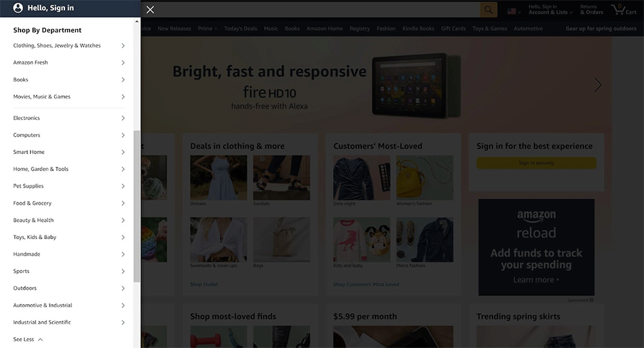Viewport: 644px width, 348px height.
Task: Expand the Pet Supplies submenu arrow
Action: (123, 186)
